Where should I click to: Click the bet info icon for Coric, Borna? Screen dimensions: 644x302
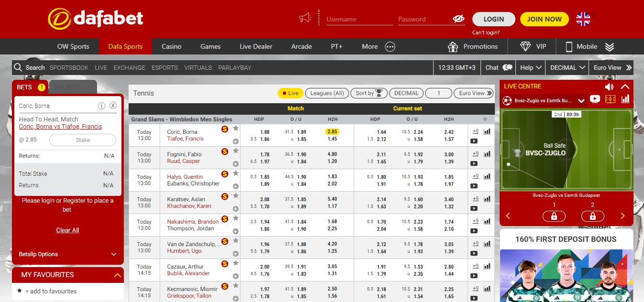coord(101,106)
